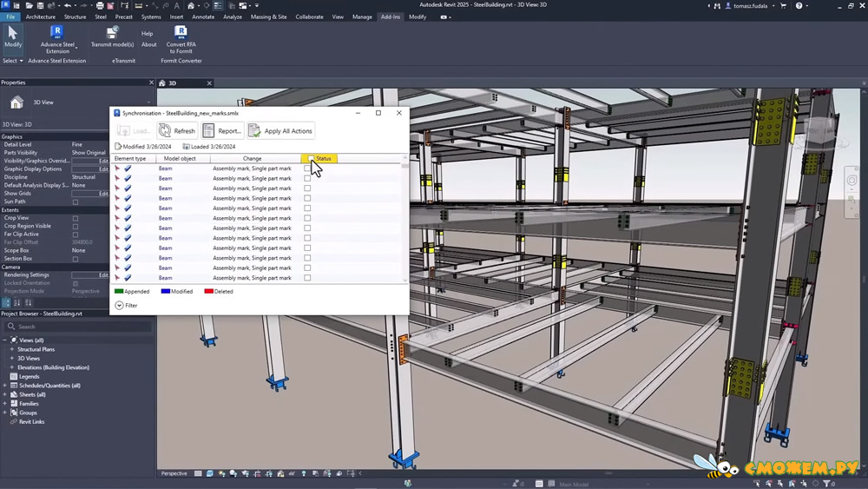The image size is (868, 489).
Task: Switch to the Collaborate ribbon tab
Action: [310, 17]
